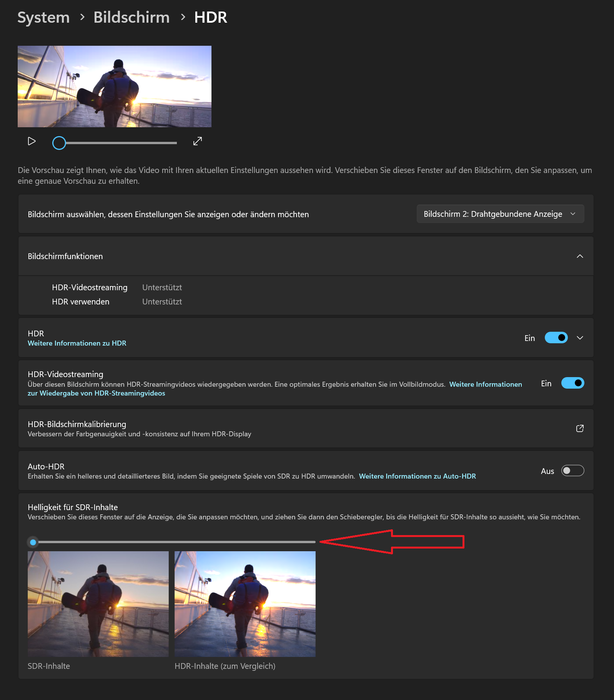Click the SDR brightness slider thumb
Viewport: 614px width, 700px height.
coord(33,542)
